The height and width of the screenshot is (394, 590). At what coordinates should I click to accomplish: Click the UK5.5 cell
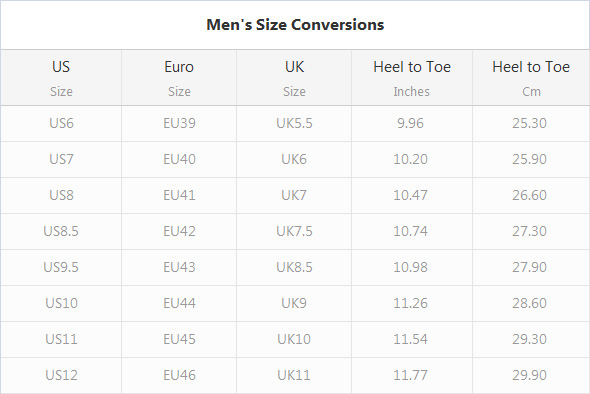tap(294, 123)
